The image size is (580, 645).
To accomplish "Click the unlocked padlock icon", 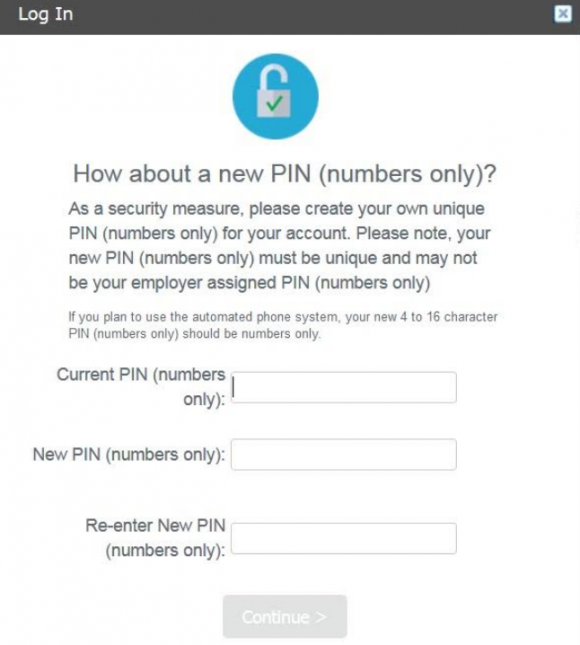I will (x=274, y=93).
